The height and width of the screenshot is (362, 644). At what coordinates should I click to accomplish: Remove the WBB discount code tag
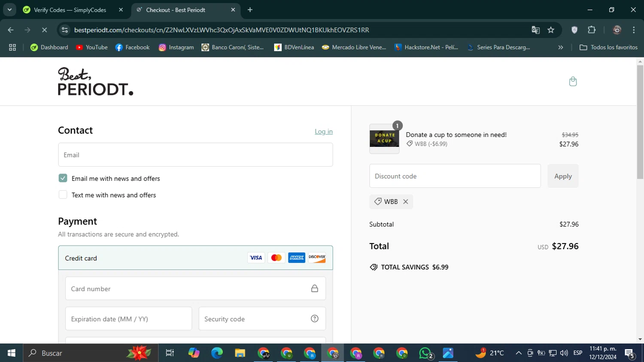coord(405,201)
